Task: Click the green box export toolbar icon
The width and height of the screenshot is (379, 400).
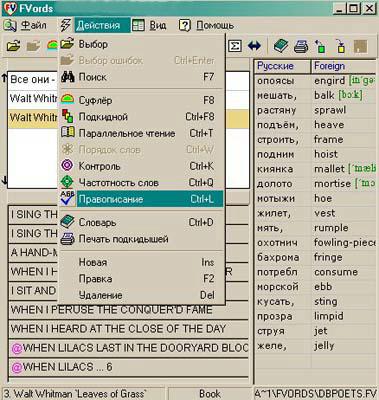Action: click(x=320, y=46)
